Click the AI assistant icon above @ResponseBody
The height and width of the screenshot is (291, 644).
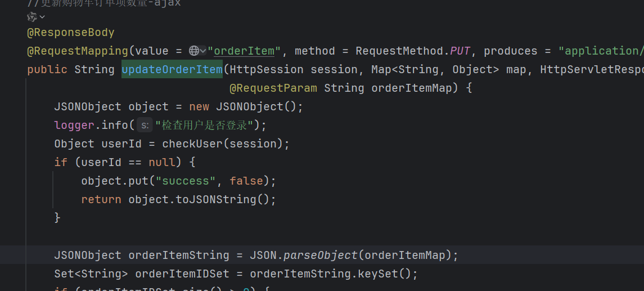tap(32, 17)
